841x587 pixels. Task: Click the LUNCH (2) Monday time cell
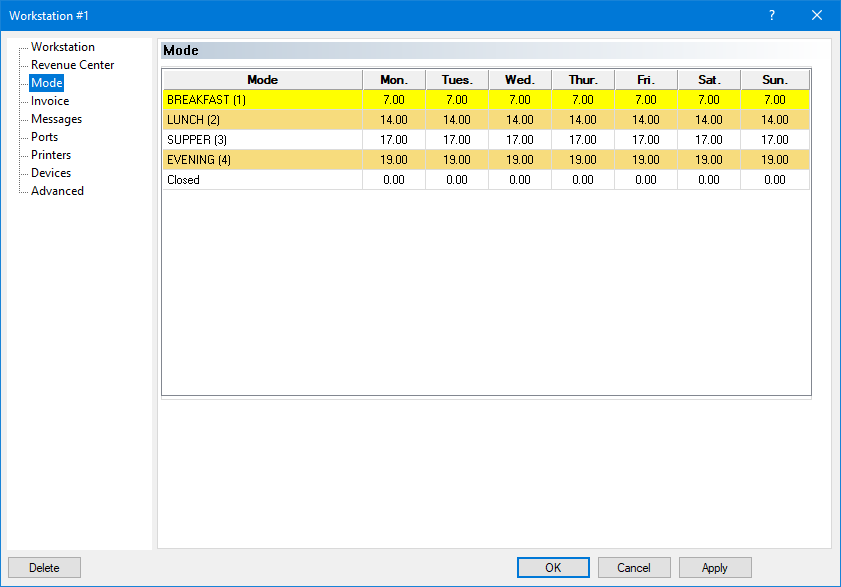click(394, 120)
